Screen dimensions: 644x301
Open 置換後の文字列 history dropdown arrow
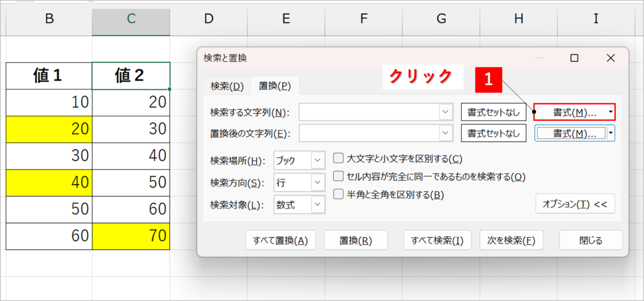(446, 133)
